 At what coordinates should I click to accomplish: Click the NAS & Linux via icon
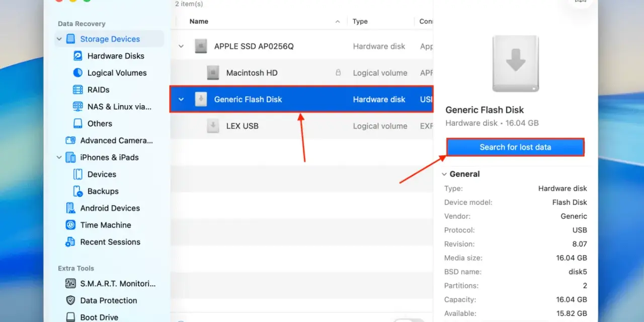click(78, 107)
